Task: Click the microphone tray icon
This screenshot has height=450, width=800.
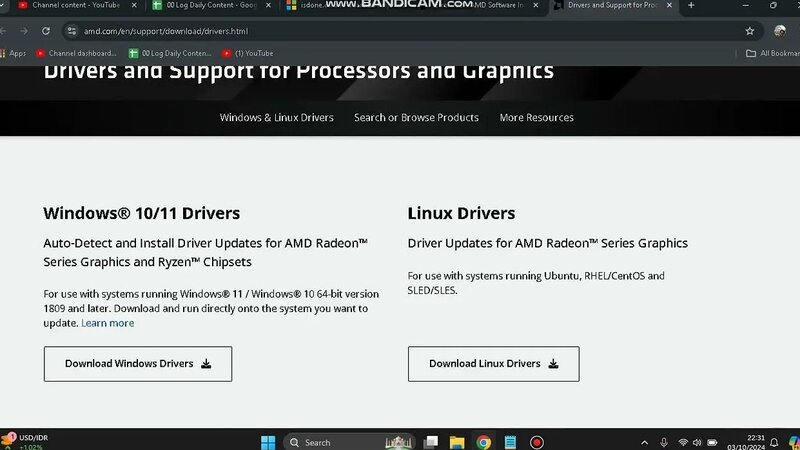Action: (664, 443)
